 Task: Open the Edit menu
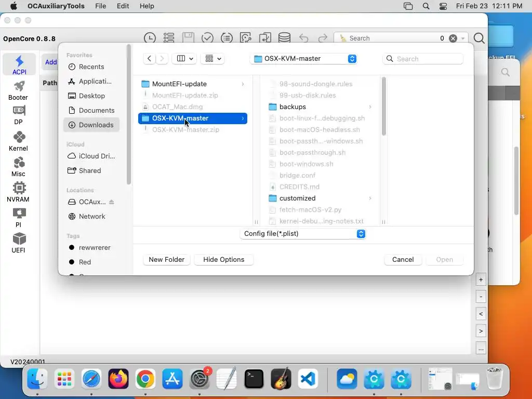(x=123, y=6)
